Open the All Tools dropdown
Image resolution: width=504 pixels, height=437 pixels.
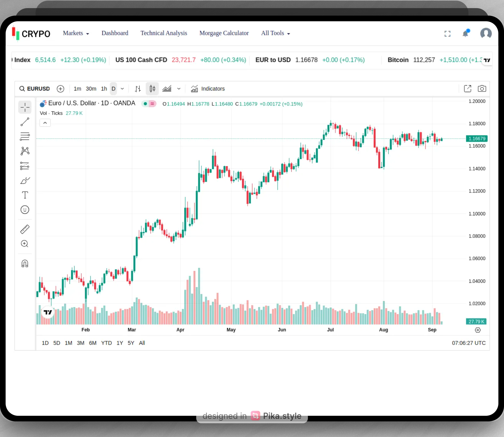[x=275, y=33]
